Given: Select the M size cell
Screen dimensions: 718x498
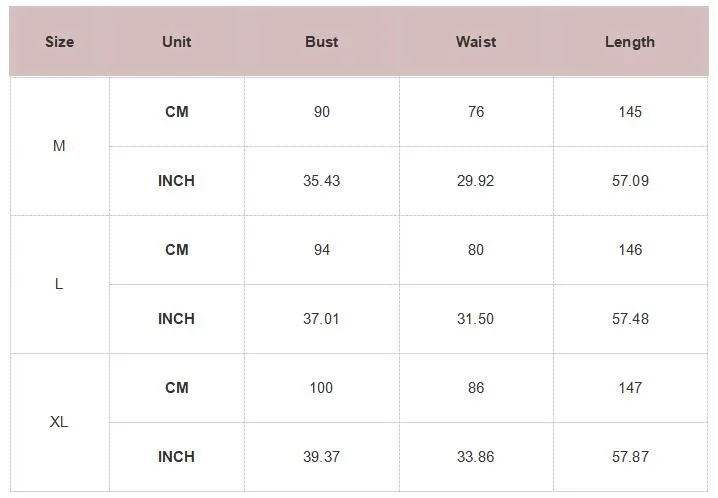Looking at the screenshot, I should 59,146.
